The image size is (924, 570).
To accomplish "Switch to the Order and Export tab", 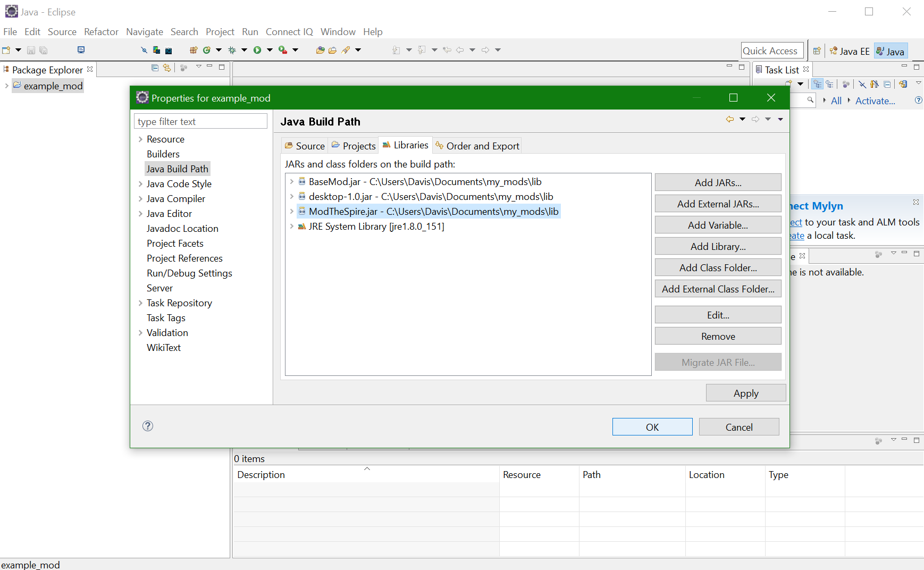I will [477, 146].
